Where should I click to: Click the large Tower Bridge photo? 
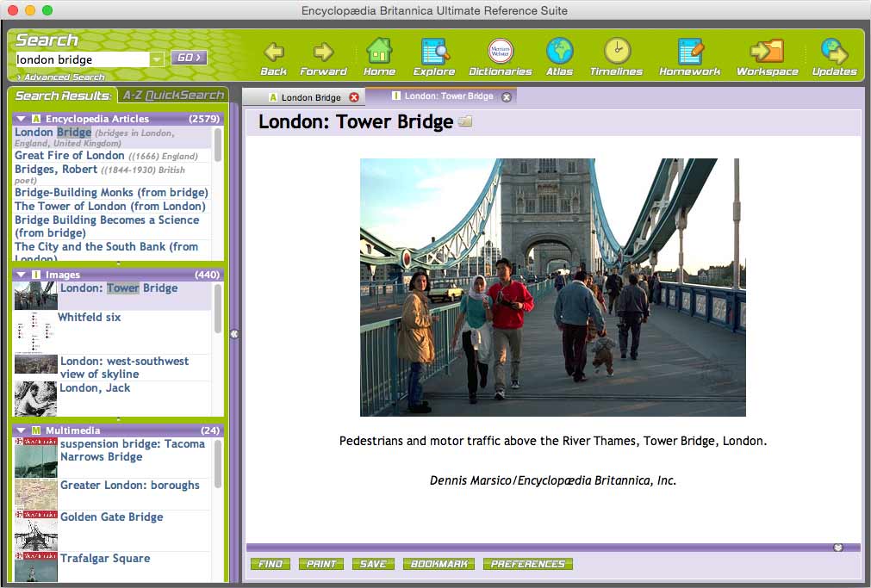553,288
